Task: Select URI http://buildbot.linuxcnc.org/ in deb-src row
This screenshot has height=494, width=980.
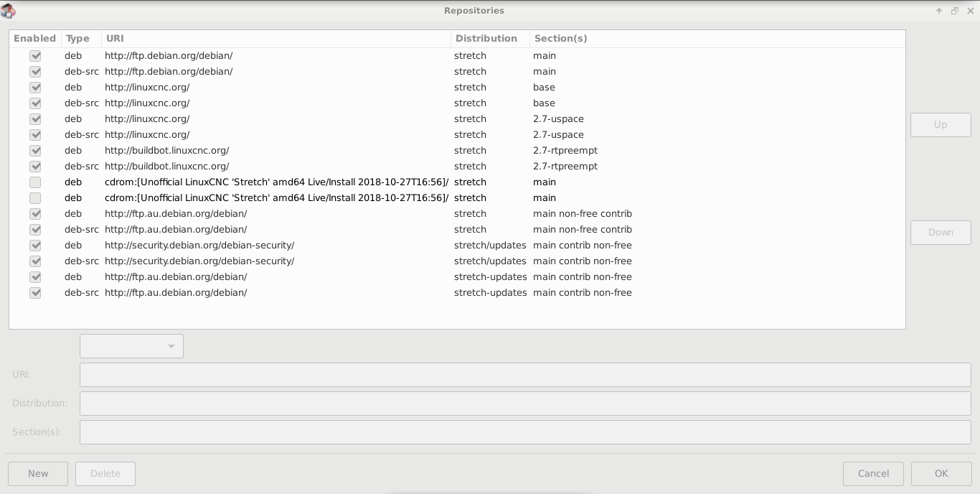Action: point(166,166)
